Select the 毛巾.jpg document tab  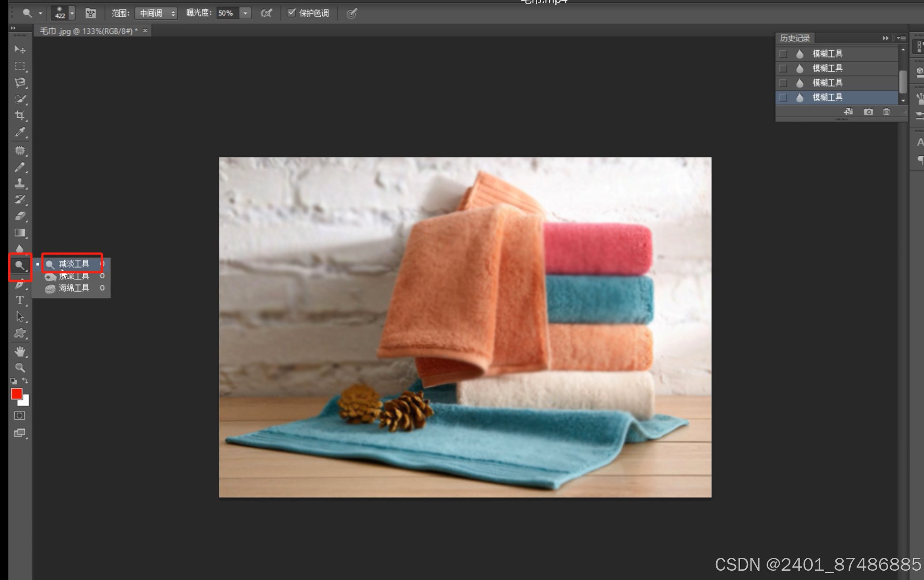[x=88, y=31]
